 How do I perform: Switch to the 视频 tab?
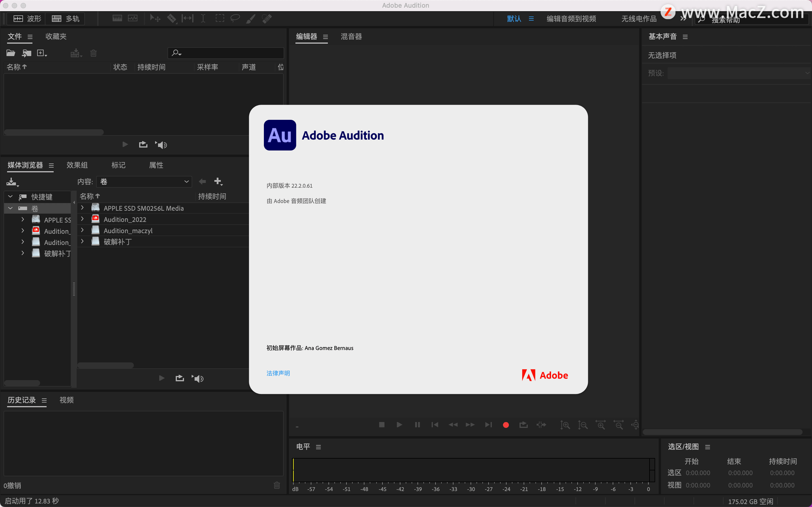(x=66, y=400)
